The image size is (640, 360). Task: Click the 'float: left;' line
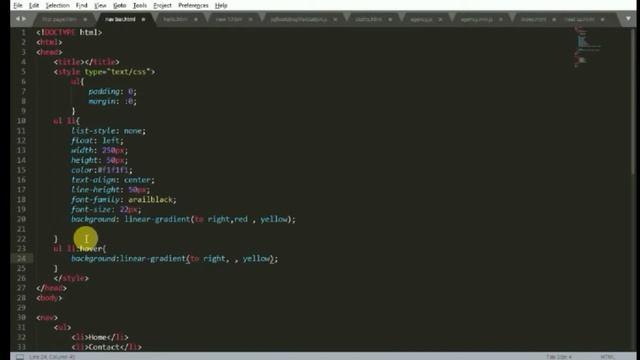click(x=97, y=140)
